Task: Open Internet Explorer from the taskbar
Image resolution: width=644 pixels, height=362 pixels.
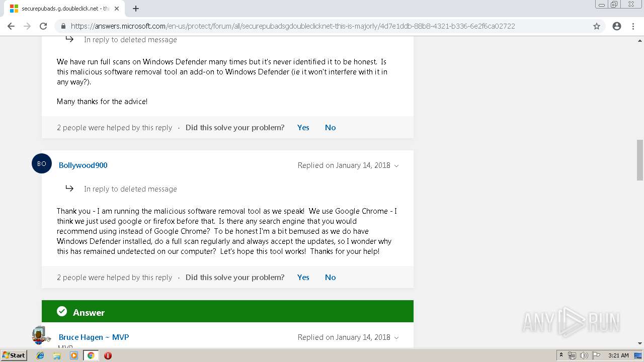Action: [40, 355]
